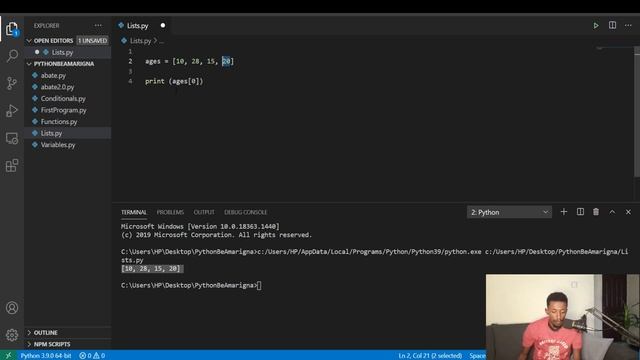Click the Spaces indicator in status bar
640x360 pixels.
pyautogui.click(x=477, y=356)
